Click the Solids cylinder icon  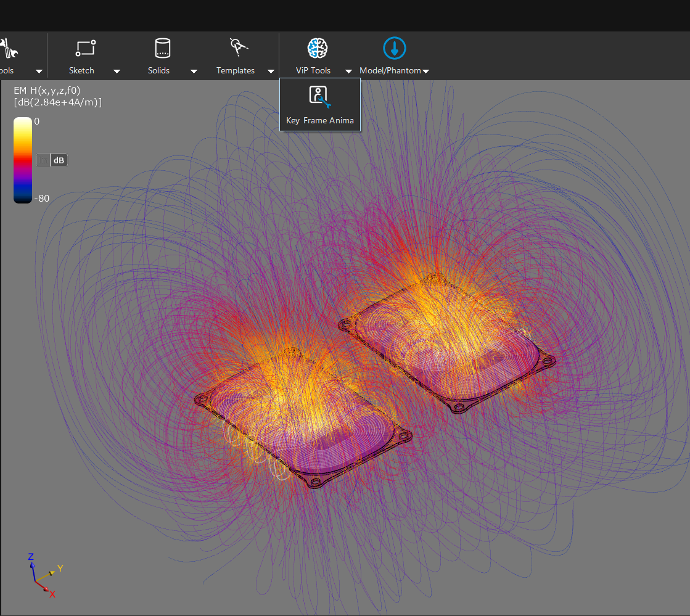(162, 49)
